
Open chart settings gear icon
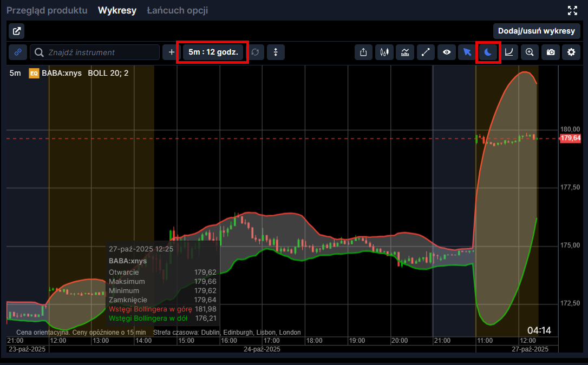571,52
